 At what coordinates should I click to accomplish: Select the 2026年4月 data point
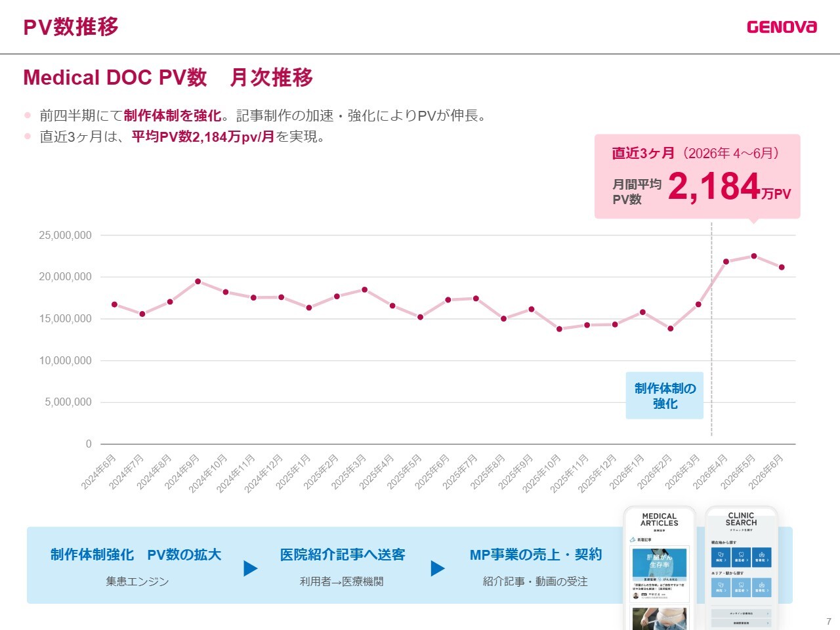726,261
